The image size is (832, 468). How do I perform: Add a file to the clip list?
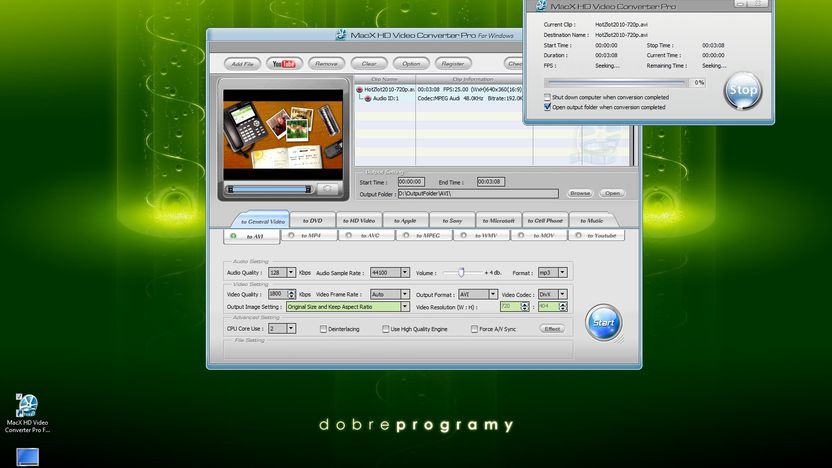[x=242, y=64]
